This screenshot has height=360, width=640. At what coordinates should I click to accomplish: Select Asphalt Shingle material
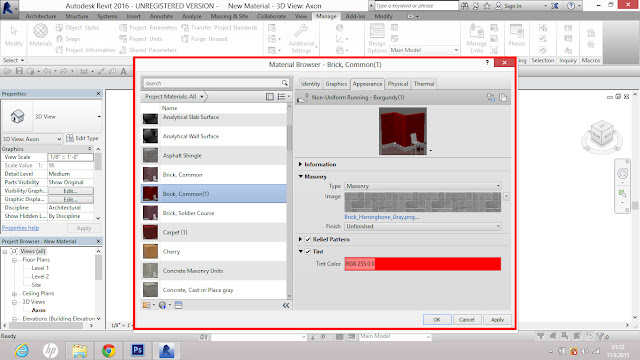tap(214, 156)
